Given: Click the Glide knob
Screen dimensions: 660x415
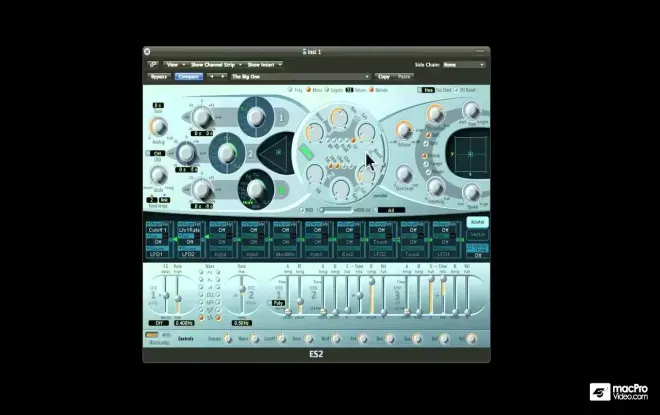Looking at the screenshot, I should (x=158, y=175).
